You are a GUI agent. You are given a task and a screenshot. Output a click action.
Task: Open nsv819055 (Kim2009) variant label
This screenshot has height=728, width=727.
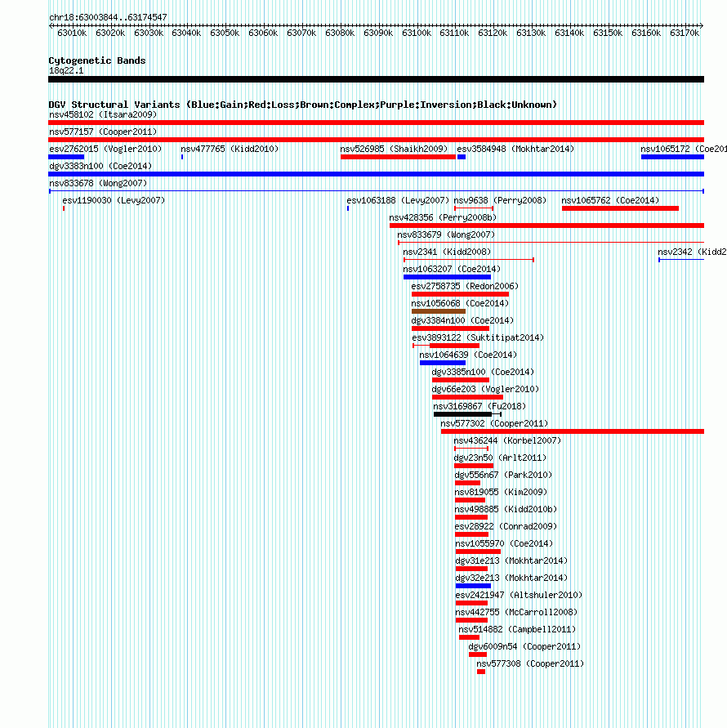coord(501,493)
